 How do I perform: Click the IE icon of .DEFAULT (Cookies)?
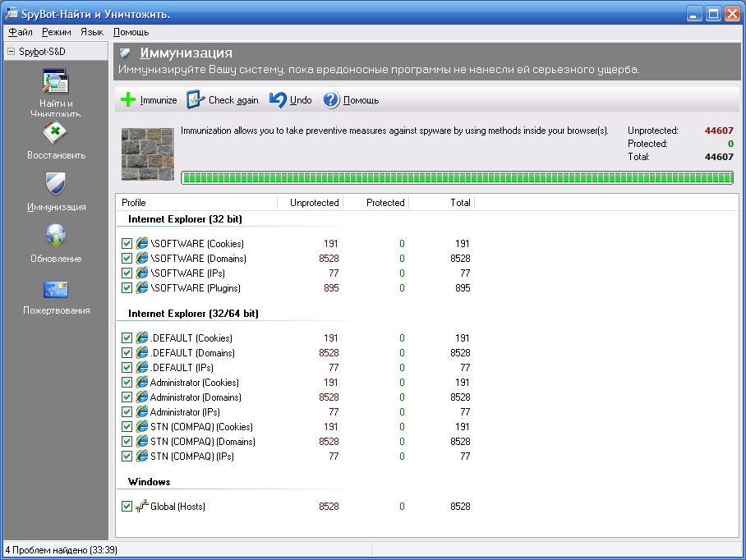click(142, 338)
